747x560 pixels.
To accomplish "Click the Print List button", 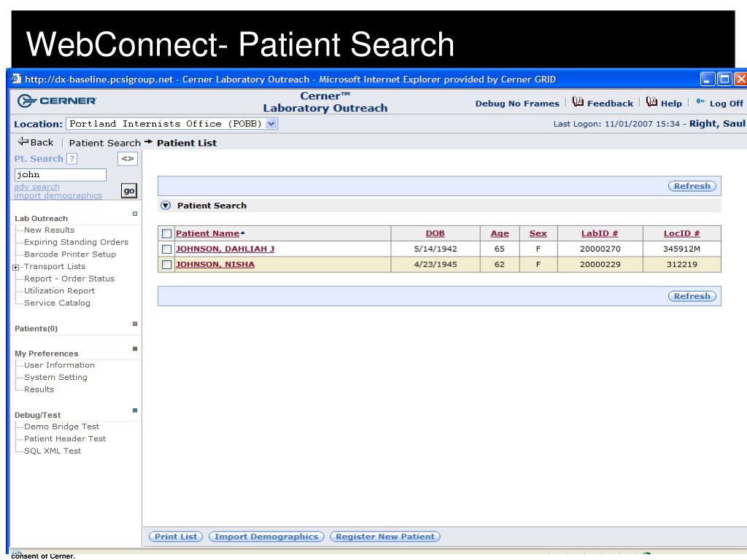I will 176,537.
